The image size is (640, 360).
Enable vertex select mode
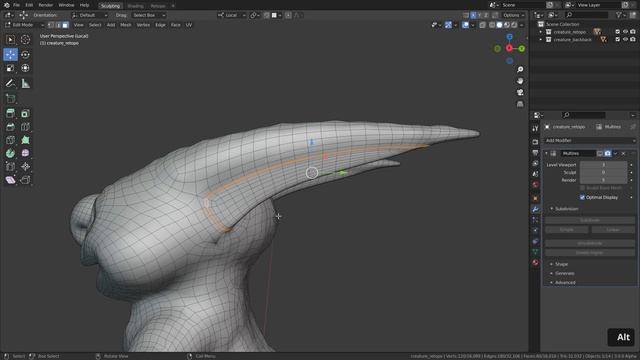(x=51, y=25)
